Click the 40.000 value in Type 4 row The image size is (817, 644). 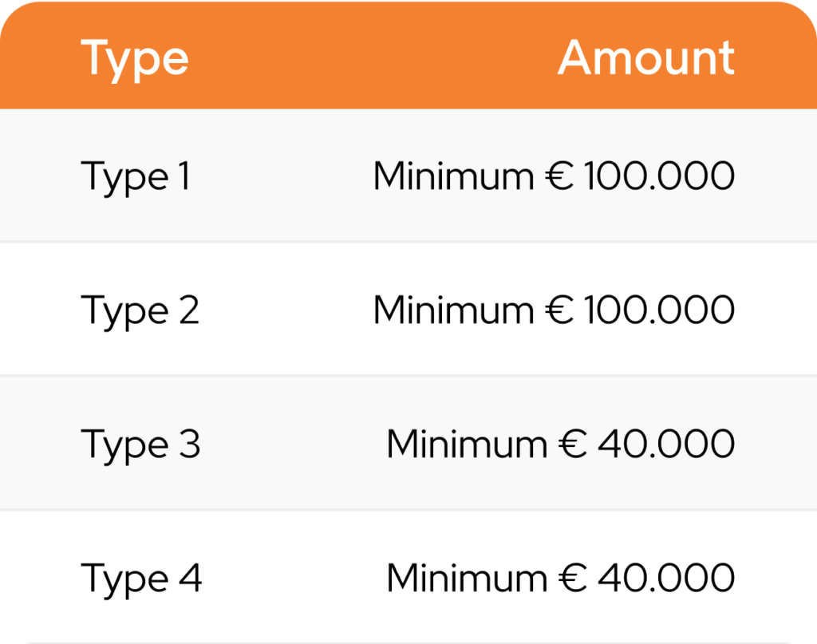pos(666,579)
